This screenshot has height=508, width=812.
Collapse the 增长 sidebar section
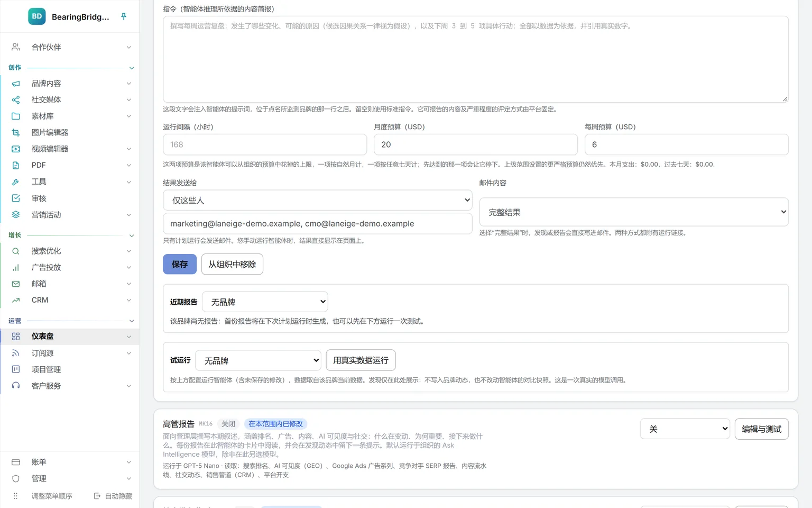pyautogui.click(x=132, y=235)
